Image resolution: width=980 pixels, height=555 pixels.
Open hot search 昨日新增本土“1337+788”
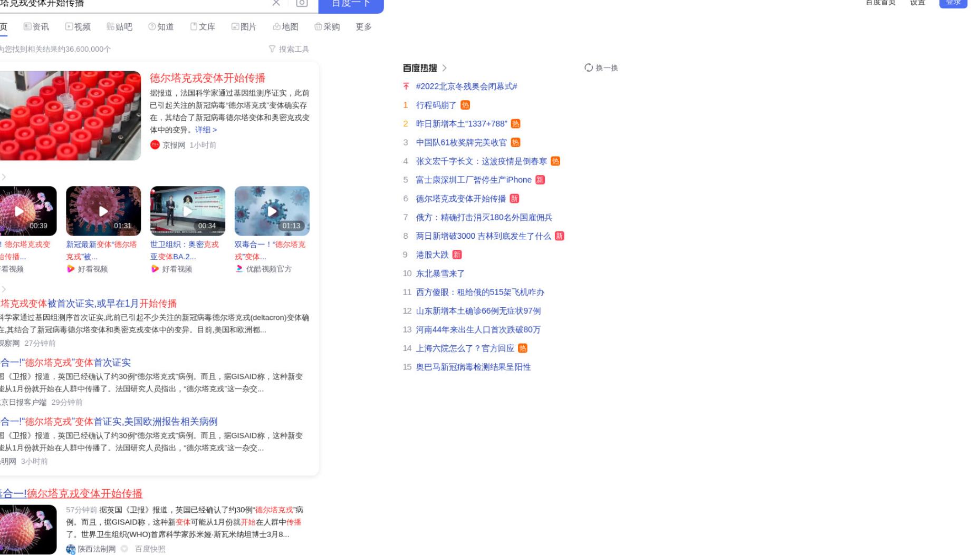(462, 124)
